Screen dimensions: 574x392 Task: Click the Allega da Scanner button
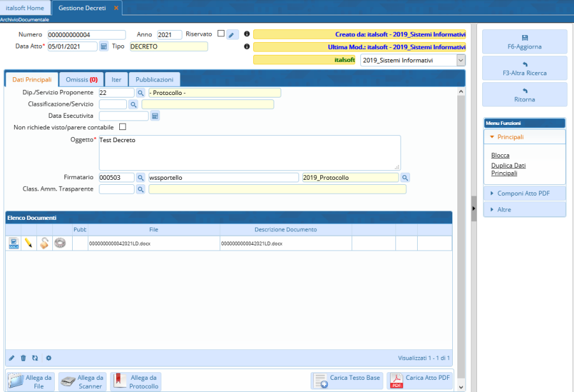tap(83, 382)
